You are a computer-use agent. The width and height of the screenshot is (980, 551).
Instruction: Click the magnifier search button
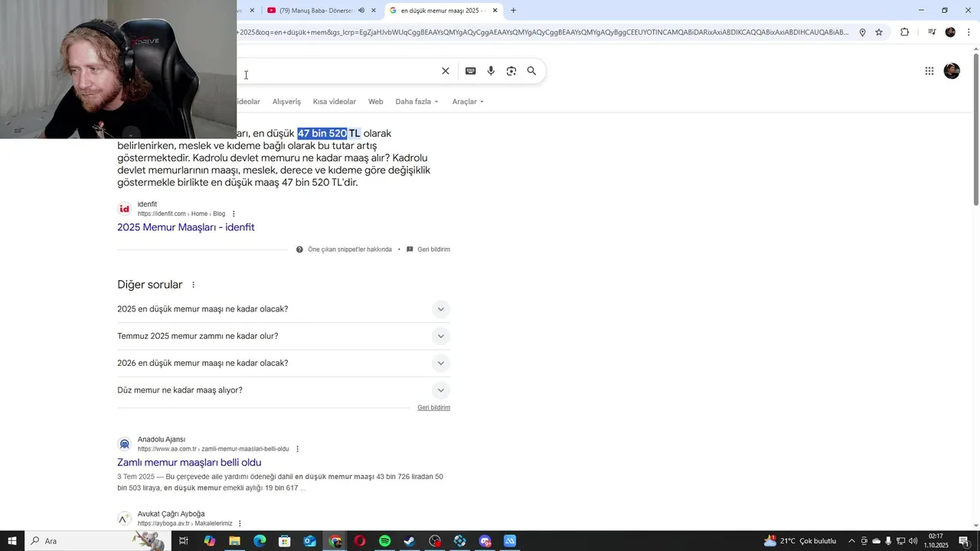coord(531,71)
